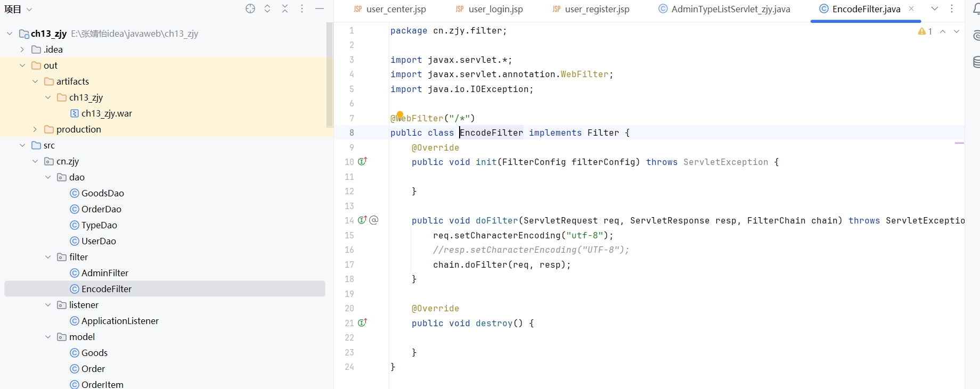Click the override gutter icon at line 21

362,322
